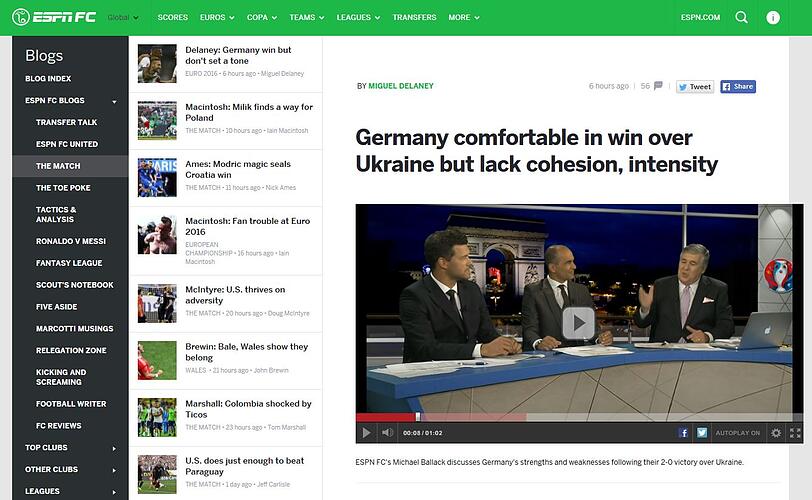The image size is (812, 500).
Task: Open the Global edition dropdown
Action: pos(123,18)
